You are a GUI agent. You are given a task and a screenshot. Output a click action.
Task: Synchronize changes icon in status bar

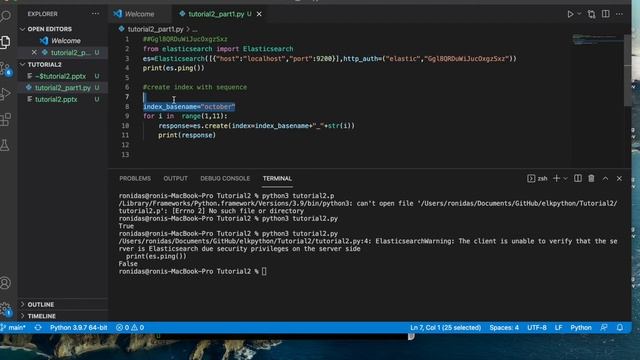pyautogui.click(x=38, y=328)
